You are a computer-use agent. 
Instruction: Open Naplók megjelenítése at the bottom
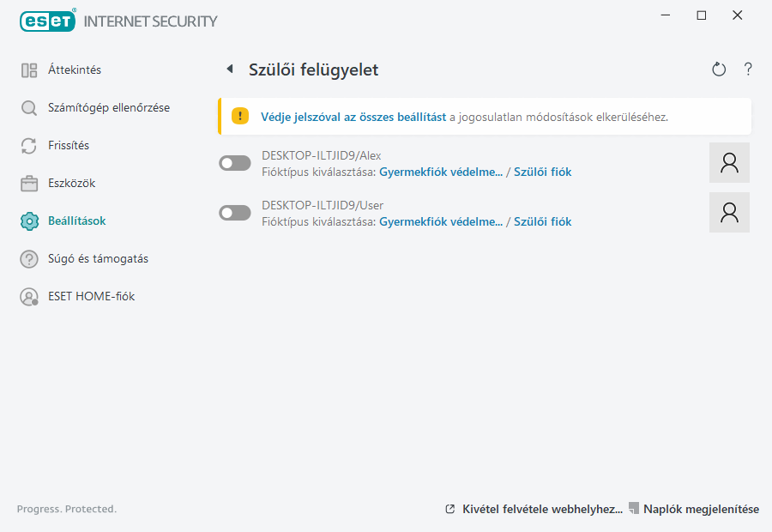pos(701,510)
